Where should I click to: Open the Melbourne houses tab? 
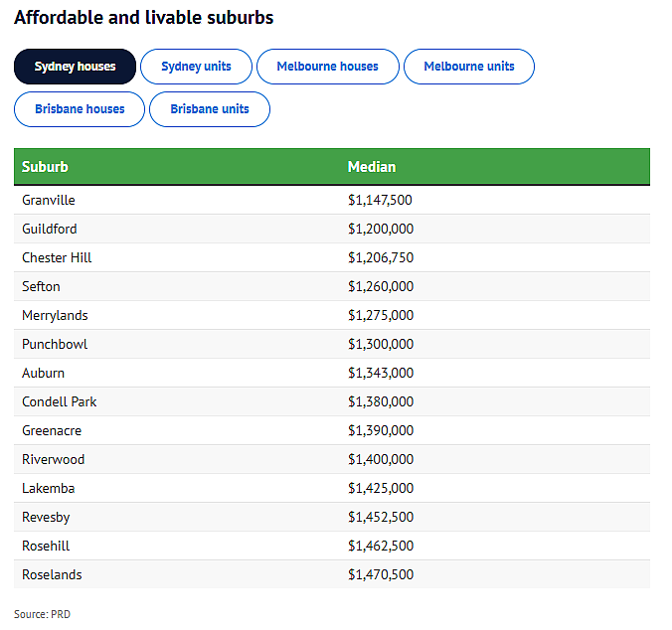point(328,67)
